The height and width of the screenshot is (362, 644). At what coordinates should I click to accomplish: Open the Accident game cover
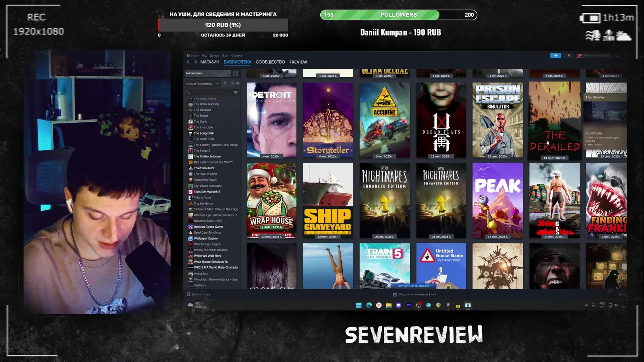click(x=385, y=120)
